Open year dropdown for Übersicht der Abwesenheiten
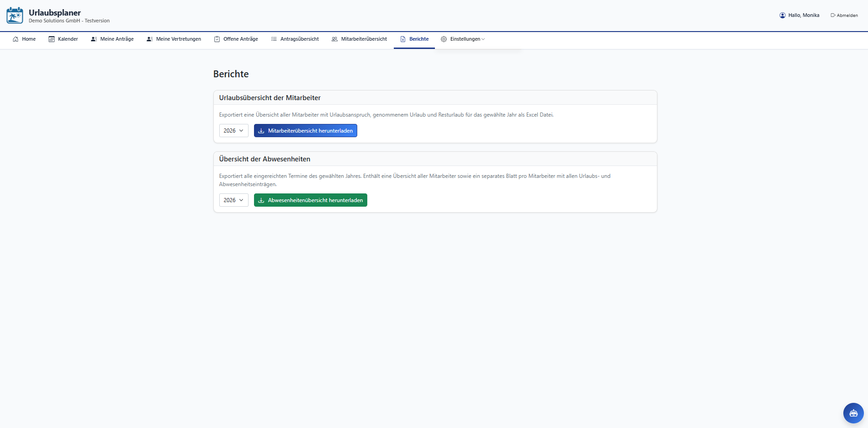The image size is (868, 428). pyautogui.click(x=234, y=200)
